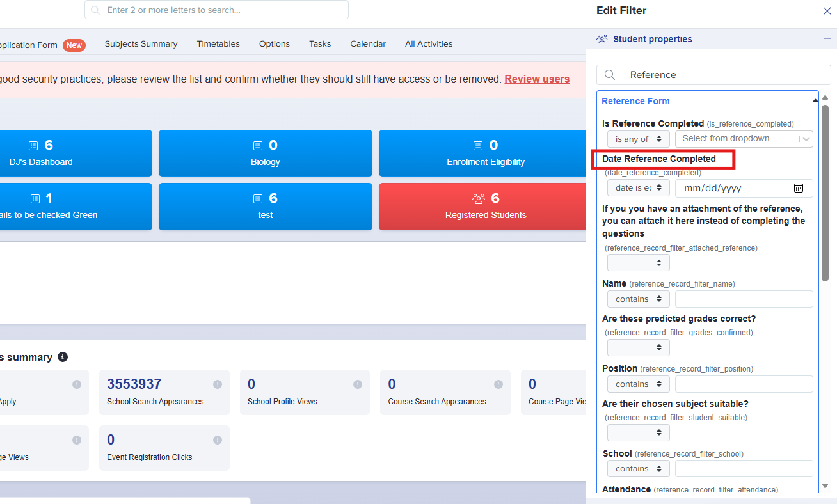This screenshot has width=837, height=504.
Task: Open the Timetables tab
Action: (218, 44)
